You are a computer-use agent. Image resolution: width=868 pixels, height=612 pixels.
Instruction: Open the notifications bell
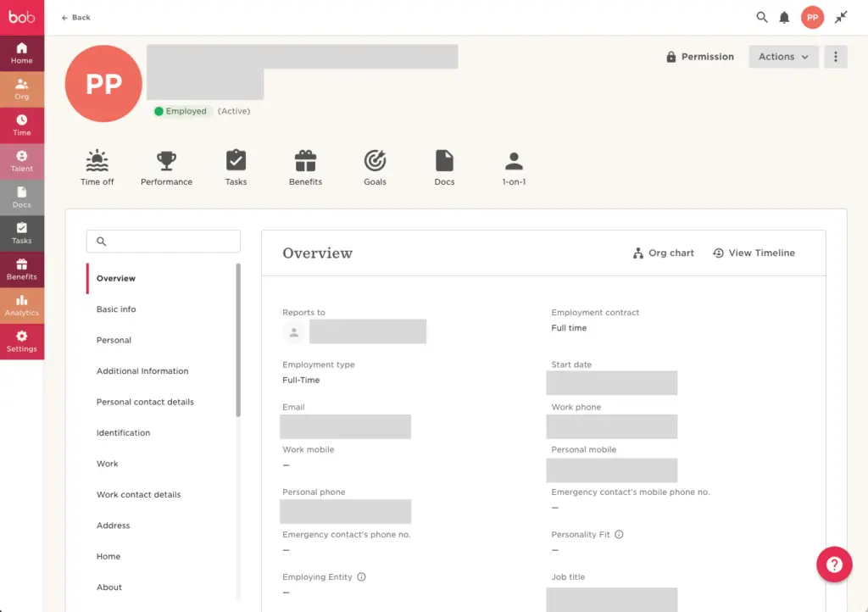[784, 18]
